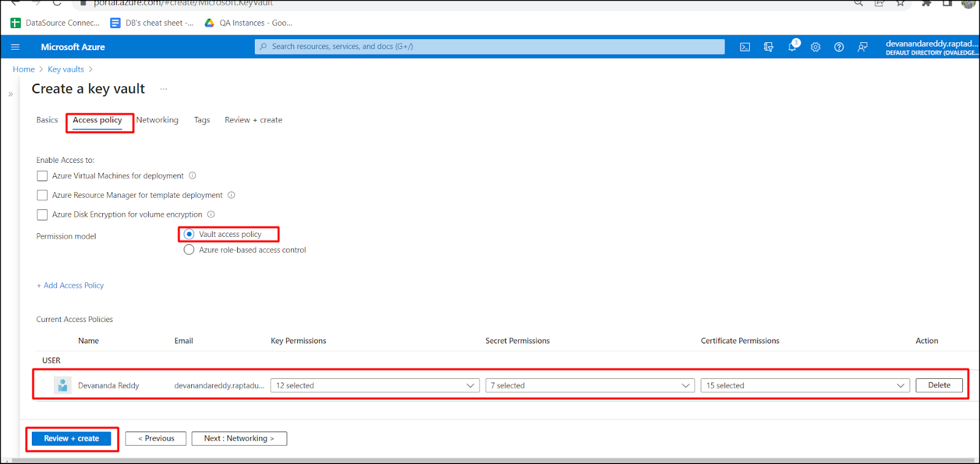Click the USER group row label
This screenshot has height=464, width=980.
(51, 361)
